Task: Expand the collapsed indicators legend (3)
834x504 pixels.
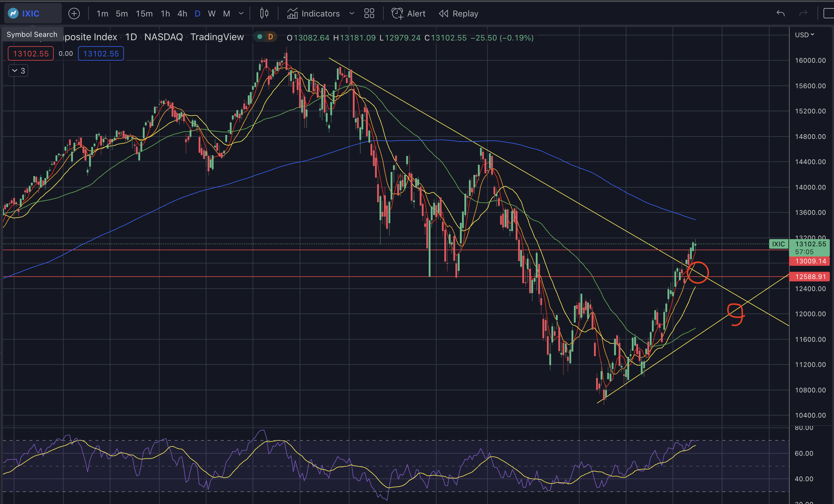Action: [x=18, y=71]
